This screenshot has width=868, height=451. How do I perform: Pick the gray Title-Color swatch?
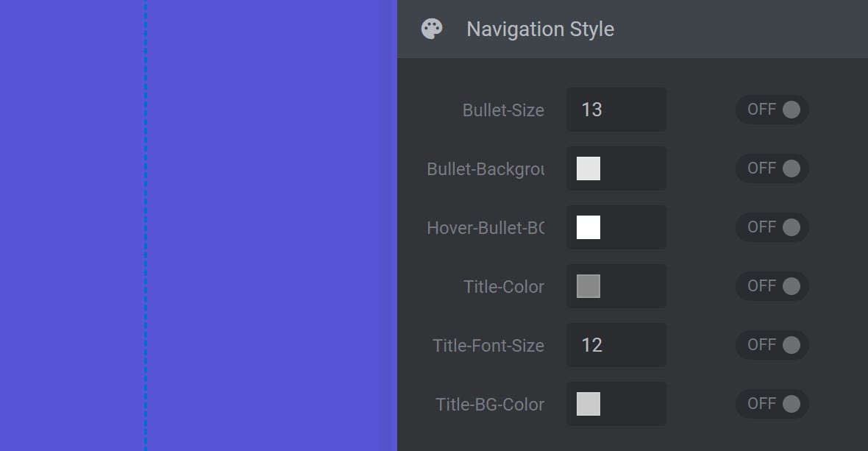click(588, 286)
